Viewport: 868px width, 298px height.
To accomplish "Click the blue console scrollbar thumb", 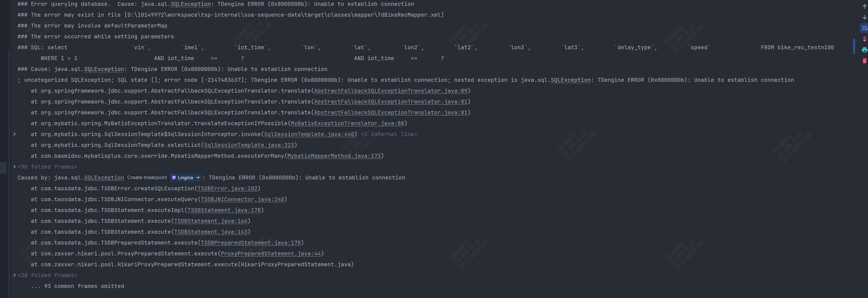I will [x=854, y=46].
